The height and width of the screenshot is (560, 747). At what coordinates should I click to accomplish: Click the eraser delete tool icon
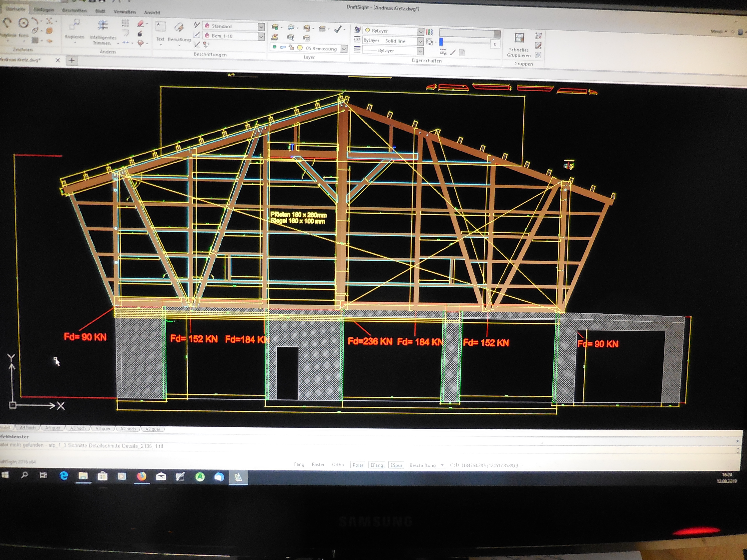141,24
